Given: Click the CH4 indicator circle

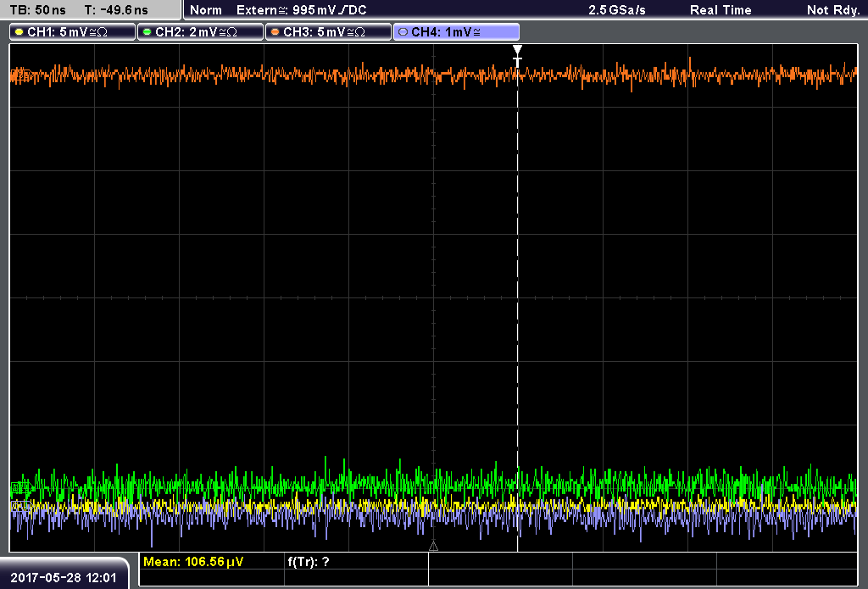Looking at the screenshot, I should click(403, 32).
